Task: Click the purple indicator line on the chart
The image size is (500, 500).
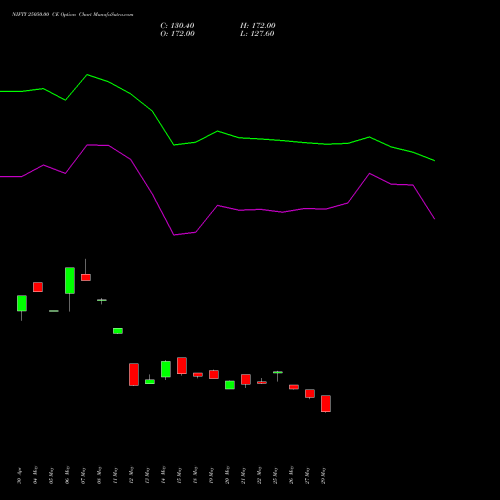Action: 217,206
